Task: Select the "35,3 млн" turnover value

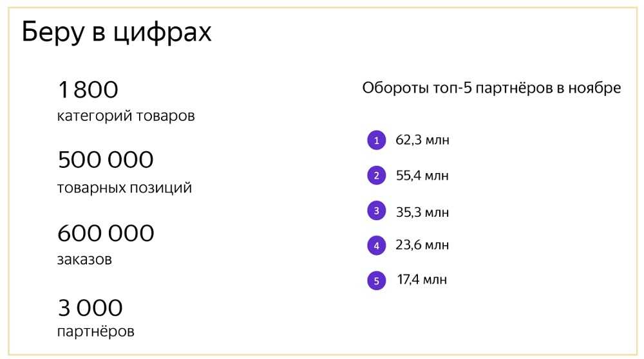Action: click(422, 212)
